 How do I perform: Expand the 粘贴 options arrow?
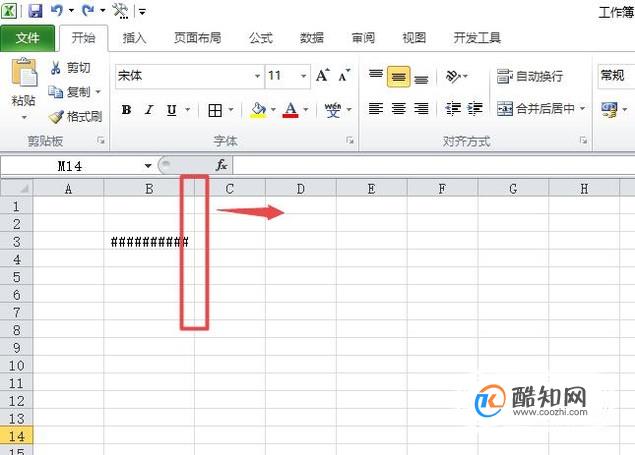coord(24,117)
